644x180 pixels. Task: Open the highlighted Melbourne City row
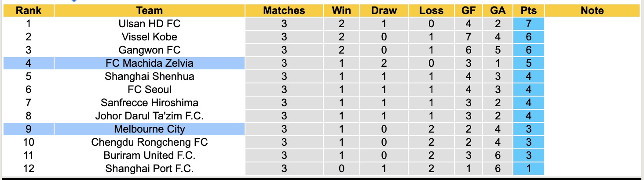click(150, 129)
